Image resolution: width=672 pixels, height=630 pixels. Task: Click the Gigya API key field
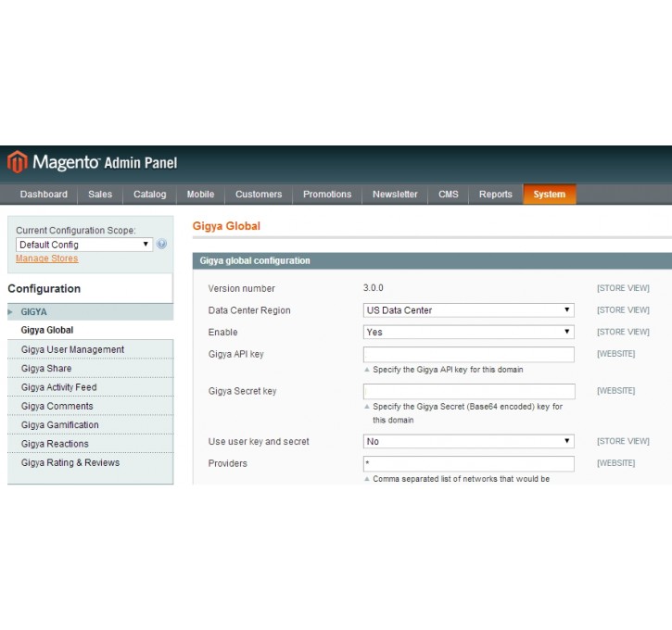click(x=468, y=354)
